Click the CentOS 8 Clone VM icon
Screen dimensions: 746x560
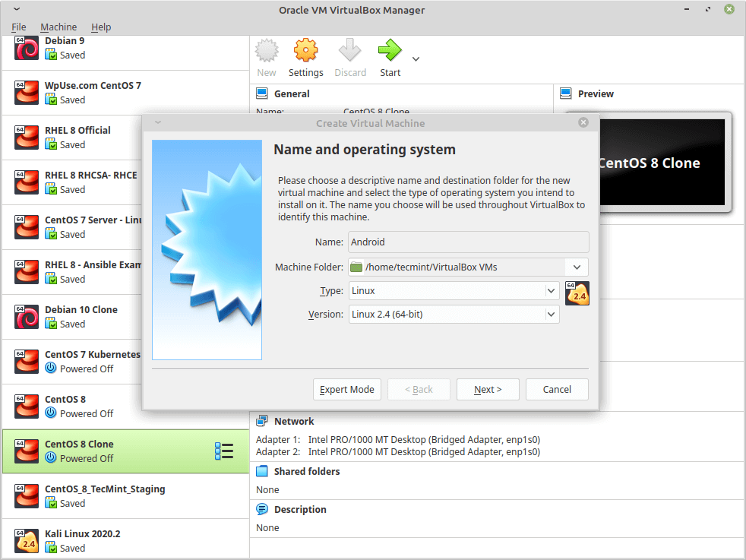tap(26, 451)
